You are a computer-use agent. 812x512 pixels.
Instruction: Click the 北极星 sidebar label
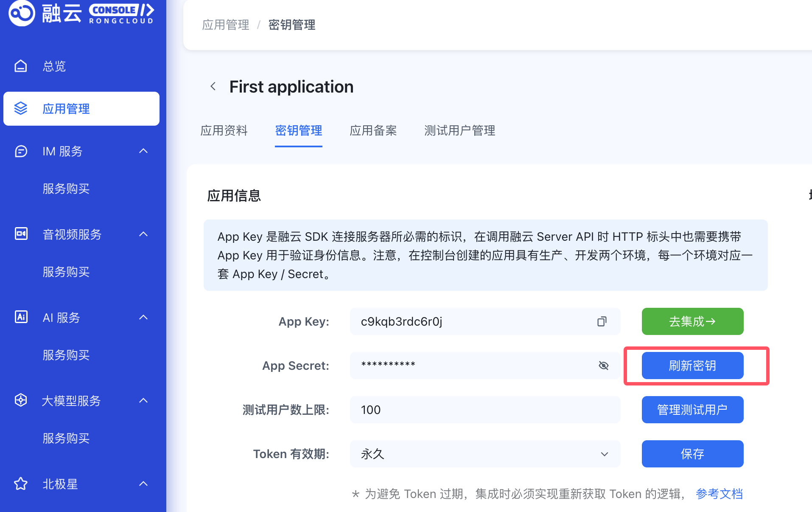coord(60,484)
